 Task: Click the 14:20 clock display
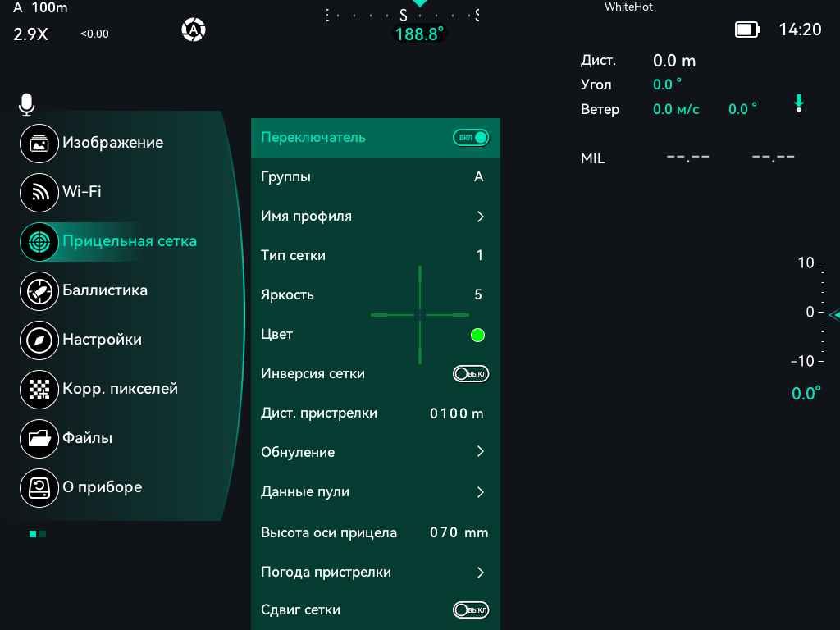pos(800,30)
